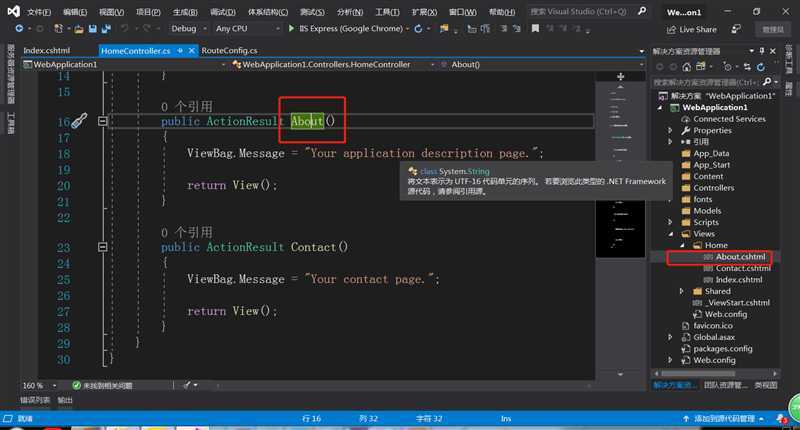The height and width of the screenshot is (430, 800).
Task: Click 添加到源代码管理 in the status bar
Action: 724,419
